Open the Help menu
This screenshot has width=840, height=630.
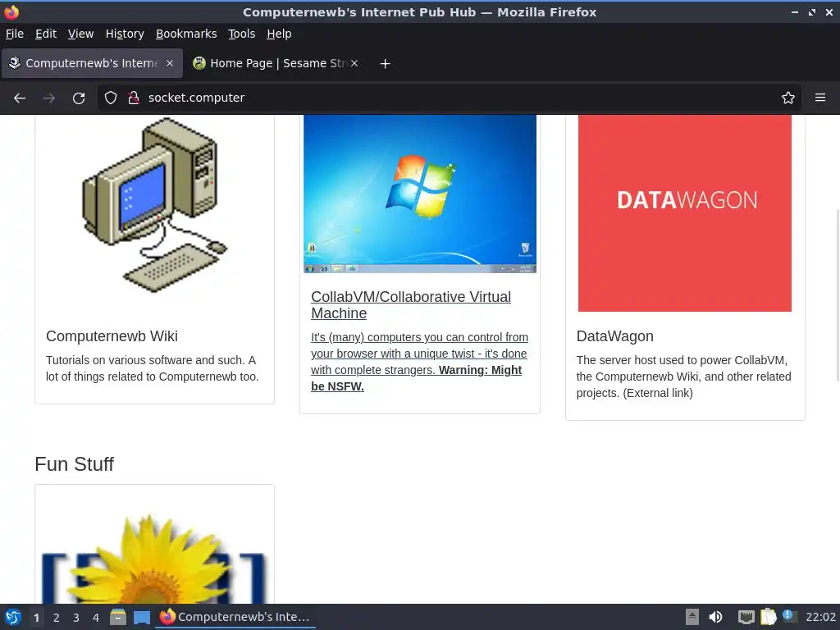(279, 34)
